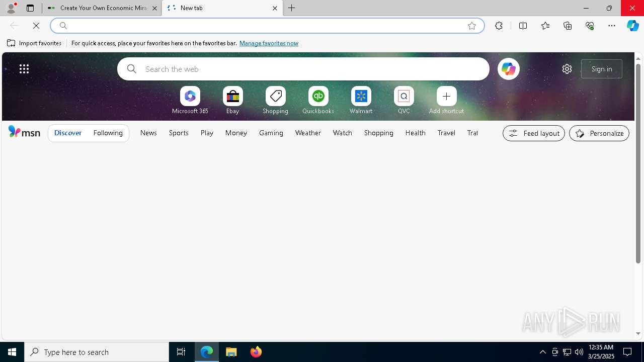Click Import favorites on the favorites bar
The height and width of the screenshot is (362, 644).
(x=34, y=43)
